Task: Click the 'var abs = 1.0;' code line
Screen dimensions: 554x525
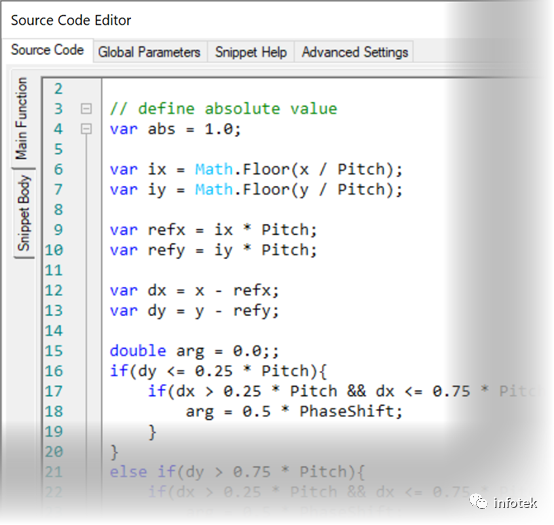Action: coord(175,129)
